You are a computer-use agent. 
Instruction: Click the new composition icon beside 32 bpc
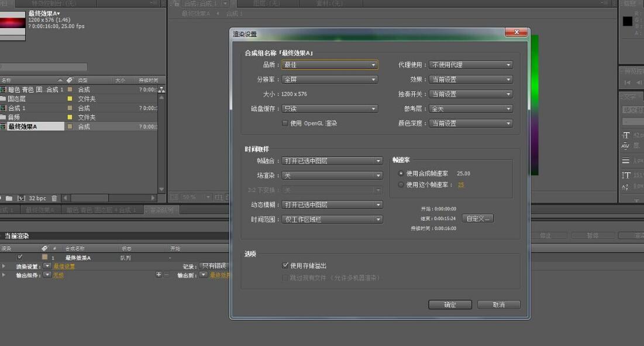click(21, 198)
